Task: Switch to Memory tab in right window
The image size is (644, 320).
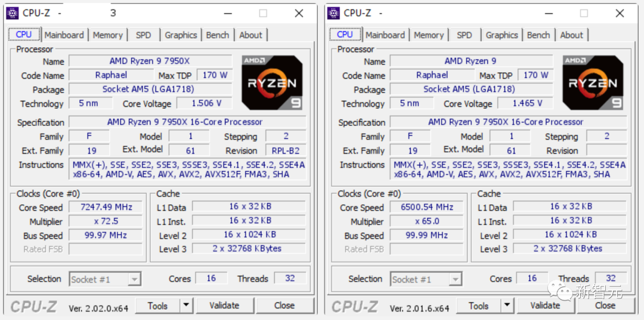Action: pos(429,35)
